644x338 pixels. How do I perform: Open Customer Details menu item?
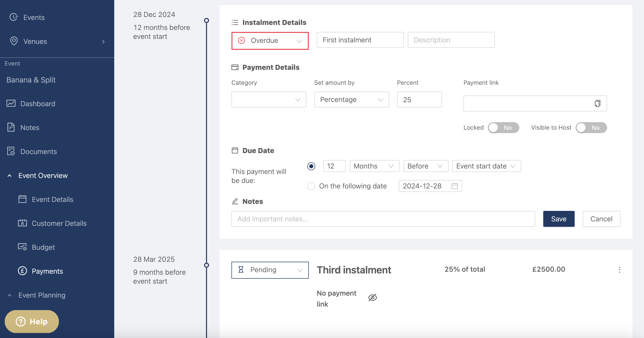59,223
